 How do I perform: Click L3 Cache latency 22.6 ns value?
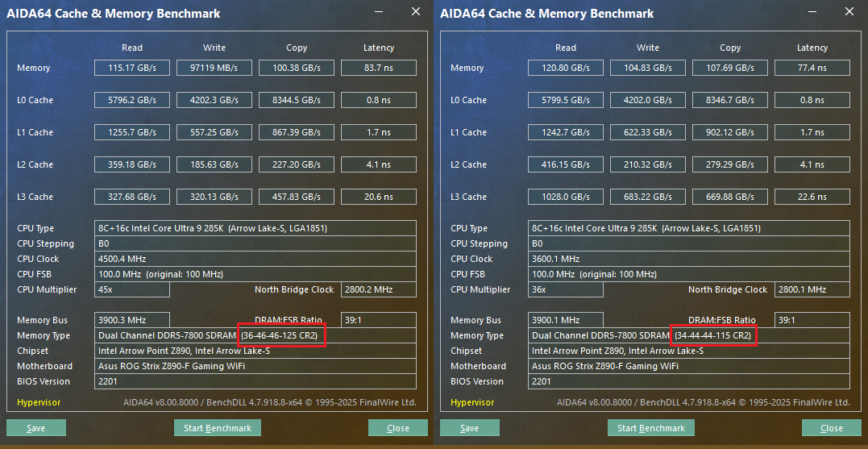click(812, 197)
